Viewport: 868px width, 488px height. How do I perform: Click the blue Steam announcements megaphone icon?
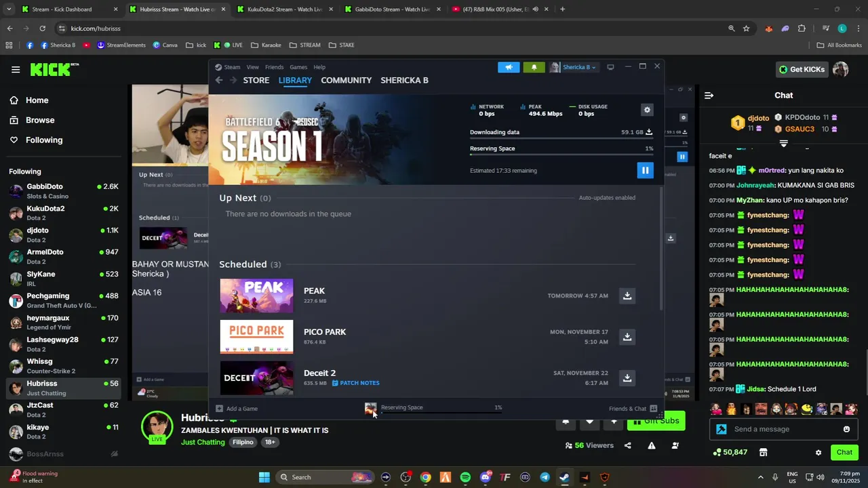(x=509, y=67)
